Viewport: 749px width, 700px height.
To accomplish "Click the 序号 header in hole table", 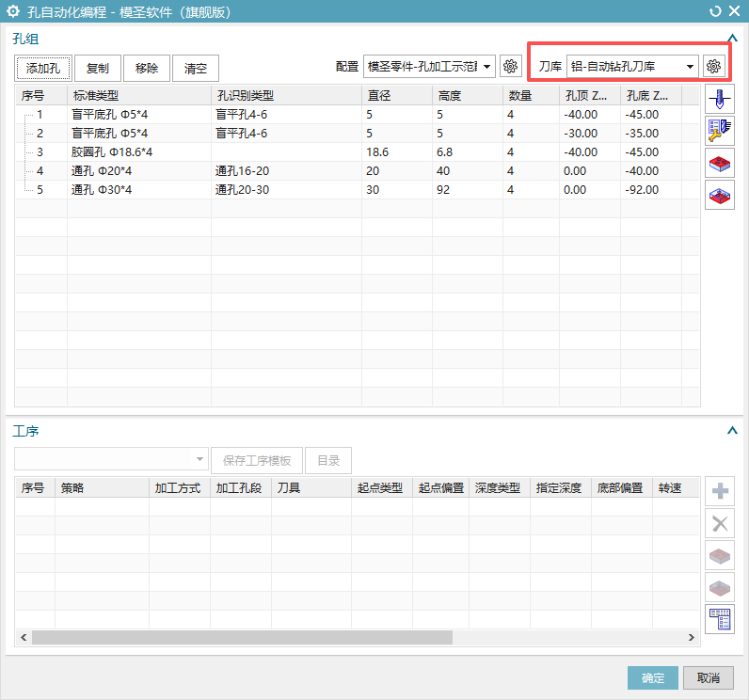I will click(x=41, y=96).
